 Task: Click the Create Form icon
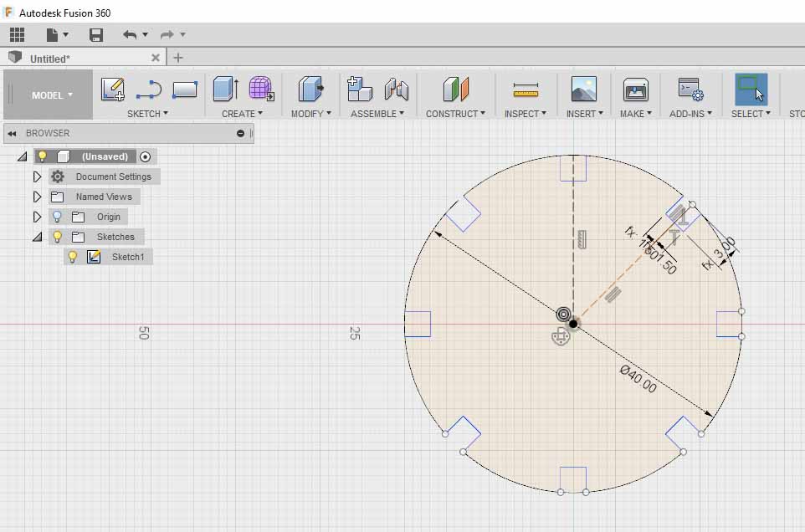click(261, 89)
